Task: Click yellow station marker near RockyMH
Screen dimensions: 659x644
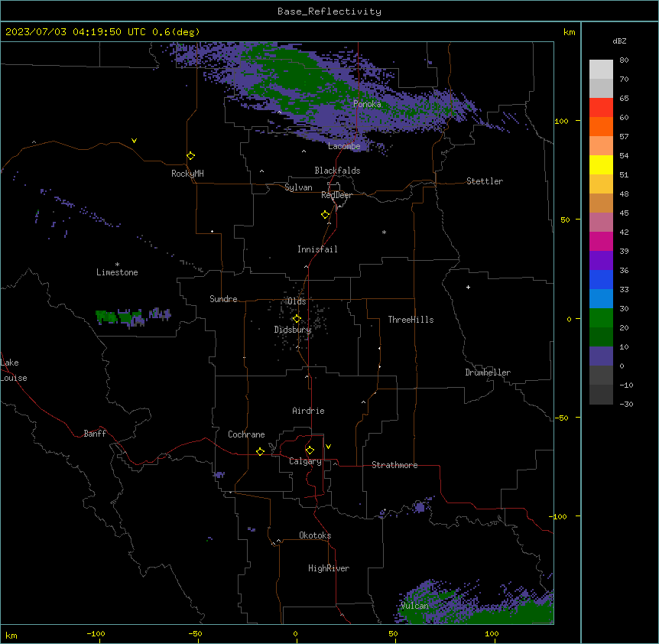Action: tap(190, 156)
